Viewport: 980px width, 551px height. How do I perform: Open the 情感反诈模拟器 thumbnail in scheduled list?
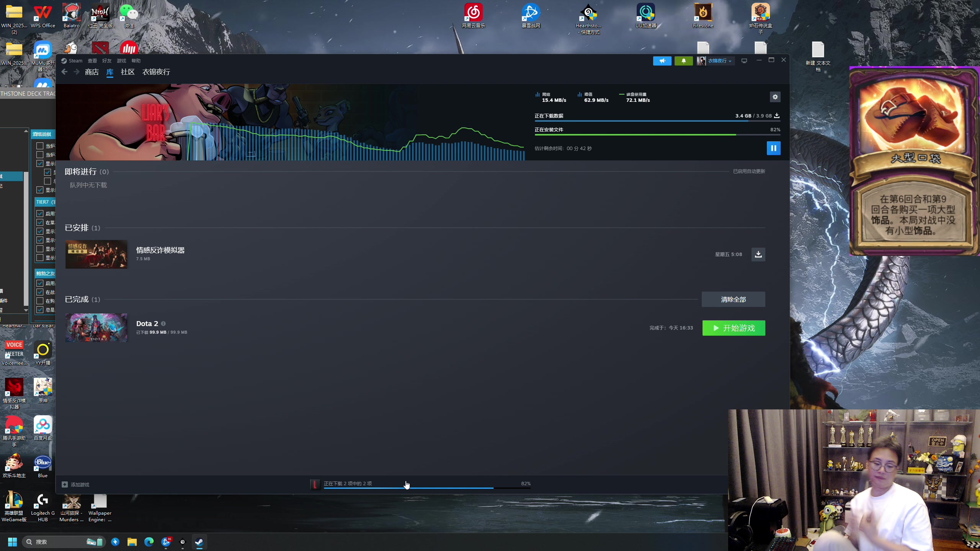point(96,254)
